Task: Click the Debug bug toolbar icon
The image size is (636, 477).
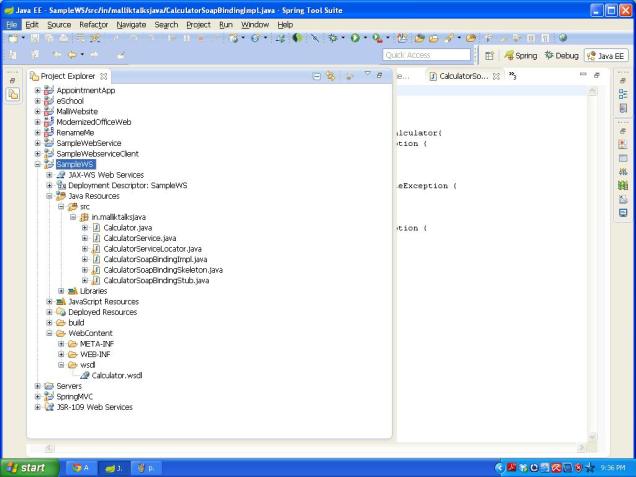Action: pos(333,38)
